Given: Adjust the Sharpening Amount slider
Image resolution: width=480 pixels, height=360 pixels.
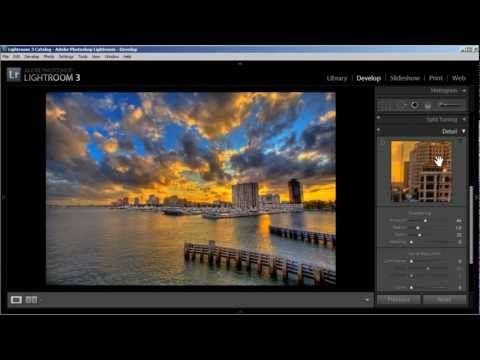Looking at the screenshot, I should click(x=425, y=221).
